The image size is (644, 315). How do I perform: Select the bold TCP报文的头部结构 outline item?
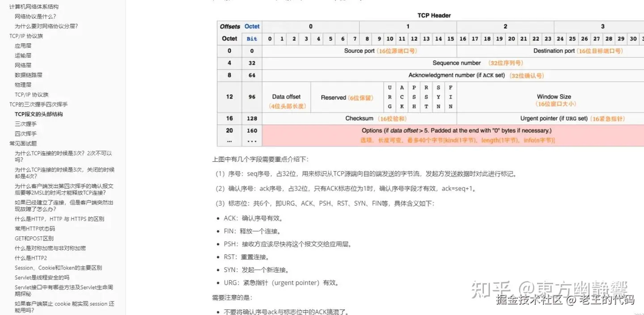38,114
